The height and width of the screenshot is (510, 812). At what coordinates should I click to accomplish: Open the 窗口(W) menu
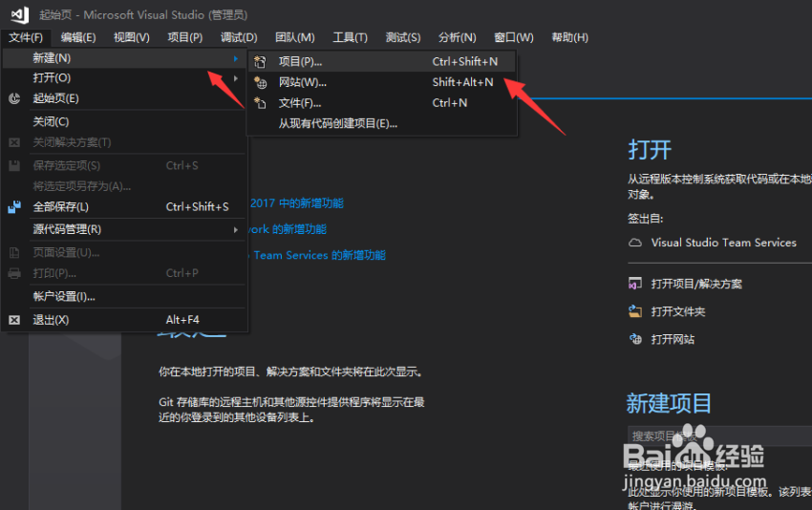click(x=514, y=37)
